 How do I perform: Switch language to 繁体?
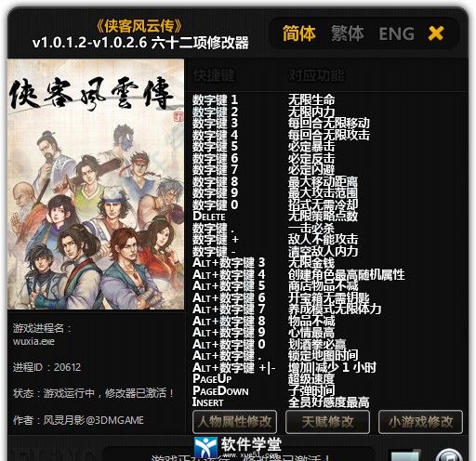pyautogui.click(x=347, y=33)
